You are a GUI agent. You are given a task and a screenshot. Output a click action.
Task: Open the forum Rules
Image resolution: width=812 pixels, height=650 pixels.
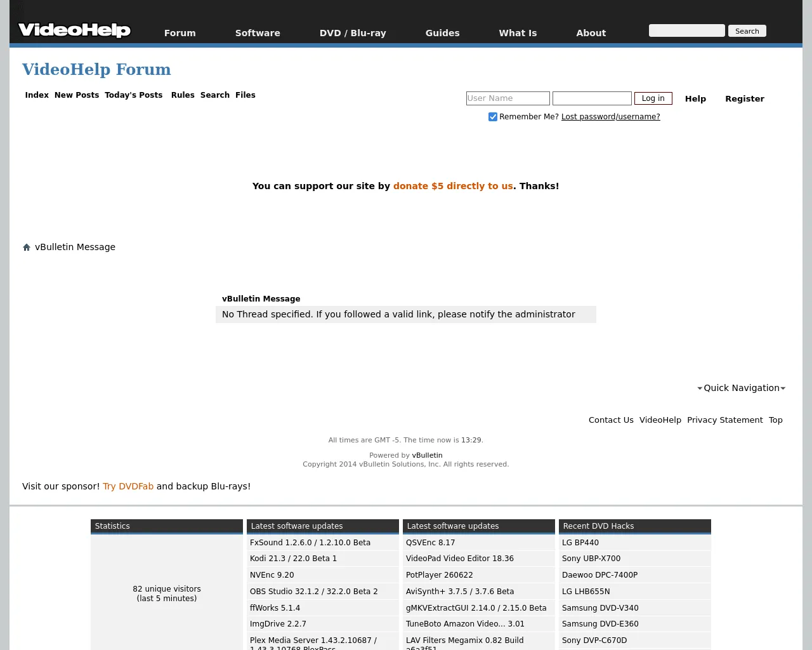pos(183,95)
